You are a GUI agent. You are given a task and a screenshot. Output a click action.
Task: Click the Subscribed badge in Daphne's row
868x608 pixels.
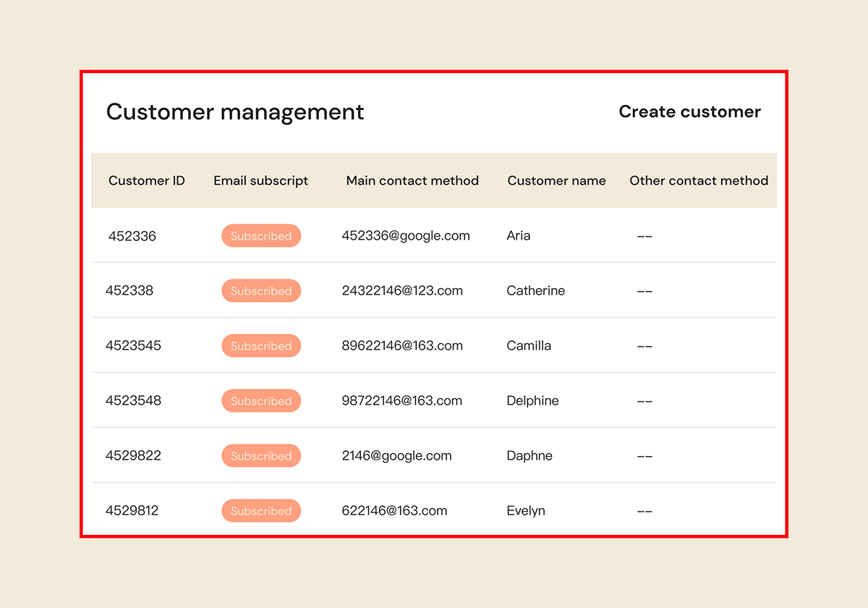261,456
